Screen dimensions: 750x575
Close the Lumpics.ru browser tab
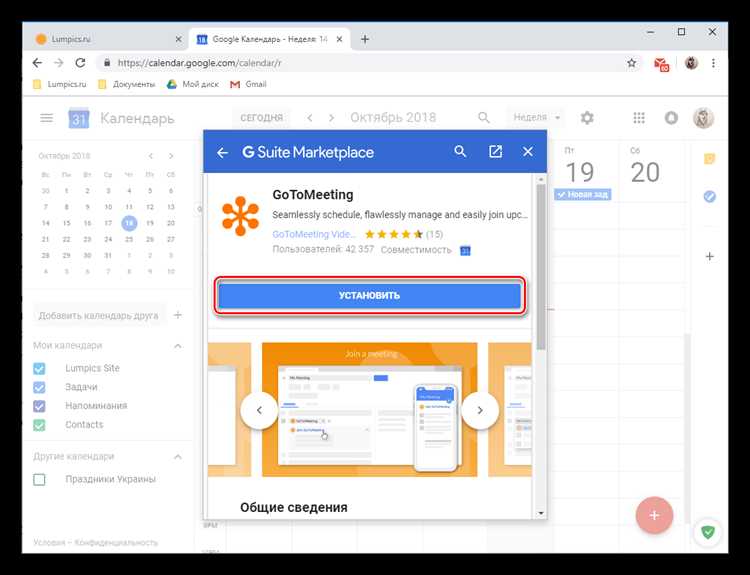(178, 39)
